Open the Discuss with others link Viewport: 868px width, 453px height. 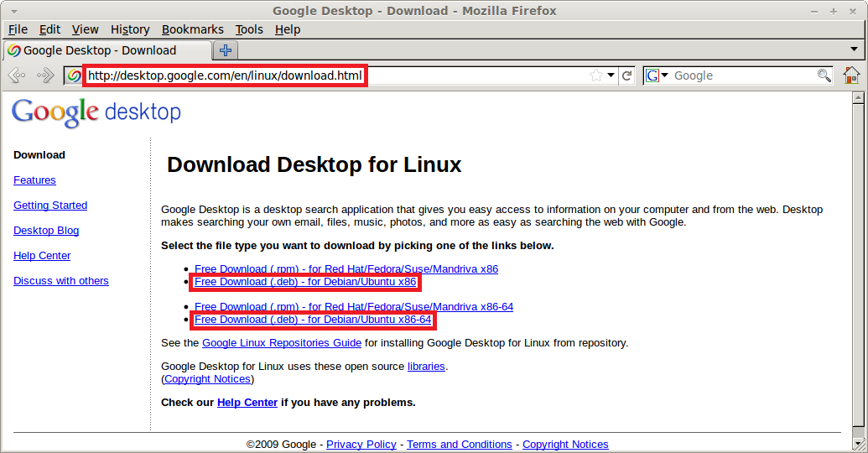click(x=61, y=281)
